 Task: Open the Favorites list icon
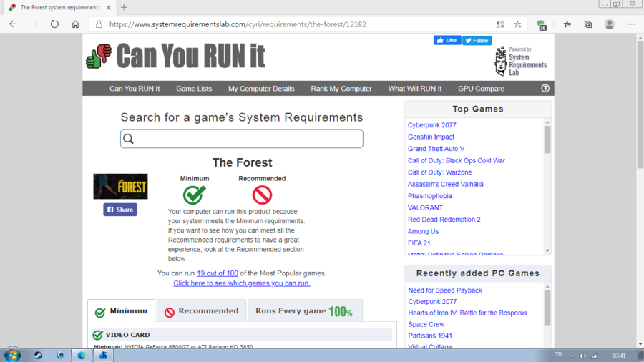567,24
